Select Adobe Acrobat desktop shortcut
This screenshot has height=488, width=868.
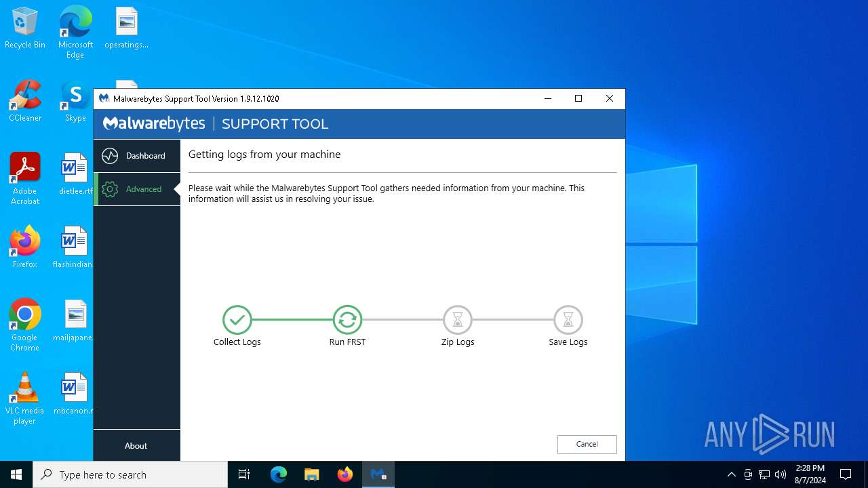(x=25, y=179)
